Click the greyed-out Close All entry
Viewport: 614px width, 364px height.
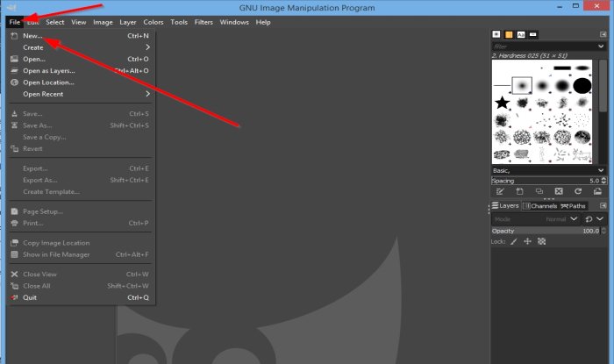[81, 286]
